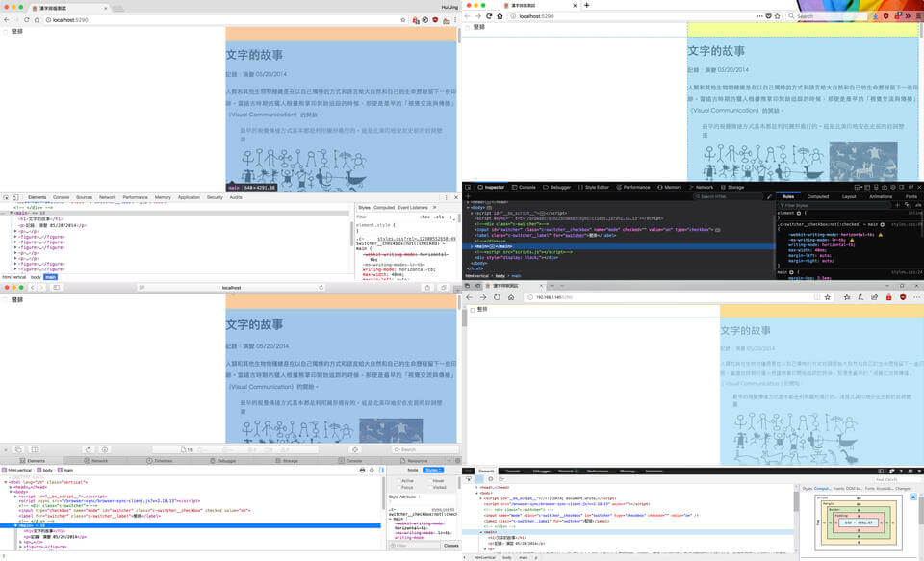Click Firefox window's home icon
The height and width of the screenshot is (561, 924).
500,16
